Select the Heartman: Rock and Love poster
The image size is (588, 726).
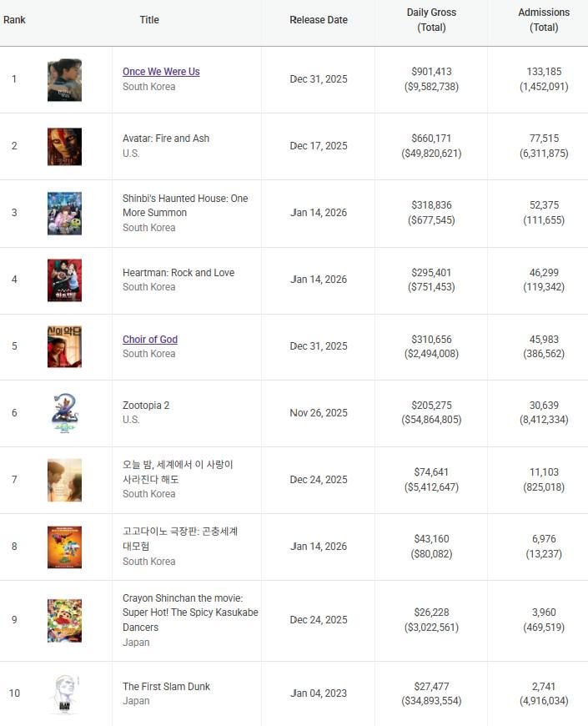(x=64, y=280)
